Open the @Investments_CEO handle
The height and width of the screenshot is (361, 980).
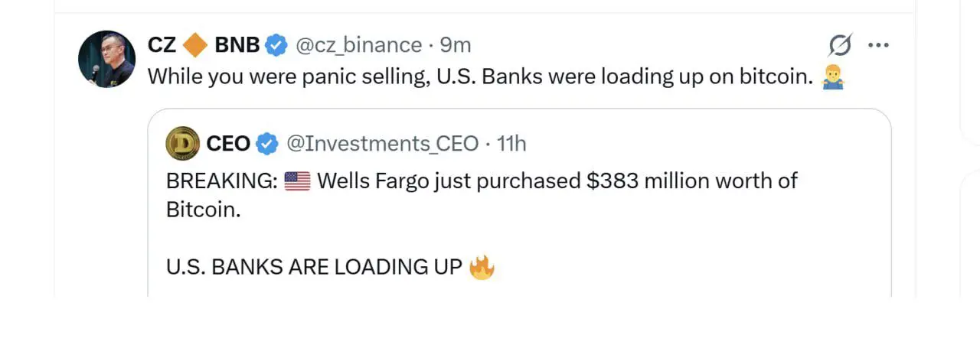tap(382, 143)
